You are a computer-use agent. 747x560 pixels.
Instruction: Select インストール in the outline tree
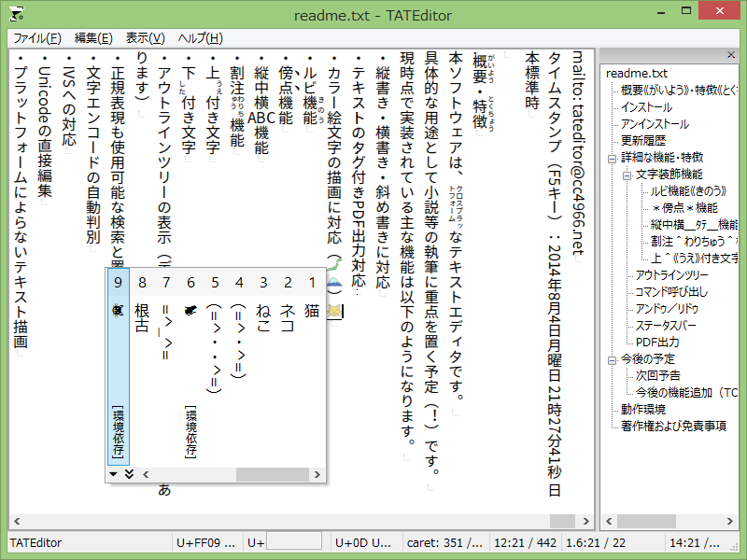point(646,106)
